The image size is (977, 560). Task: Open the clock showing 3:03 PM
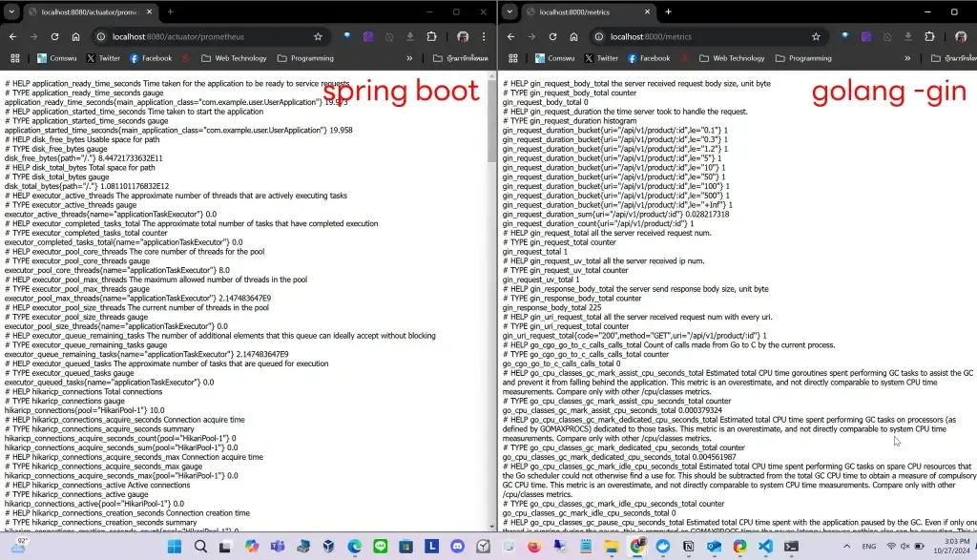pos(951,547)
